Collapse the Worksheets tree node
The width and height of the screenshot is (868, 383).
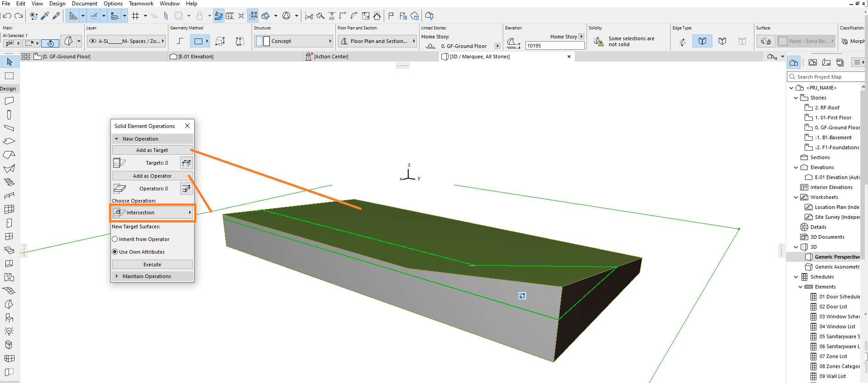click(796, 197)
